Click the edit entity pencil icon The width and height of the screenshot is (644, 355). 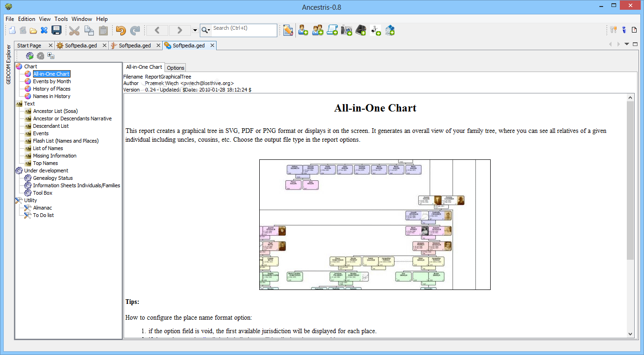pos(288,30)
